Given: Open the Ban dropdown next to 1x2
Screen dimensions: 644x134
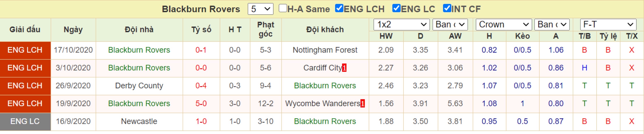Looking at the screenshot, I should coord(450,24).
